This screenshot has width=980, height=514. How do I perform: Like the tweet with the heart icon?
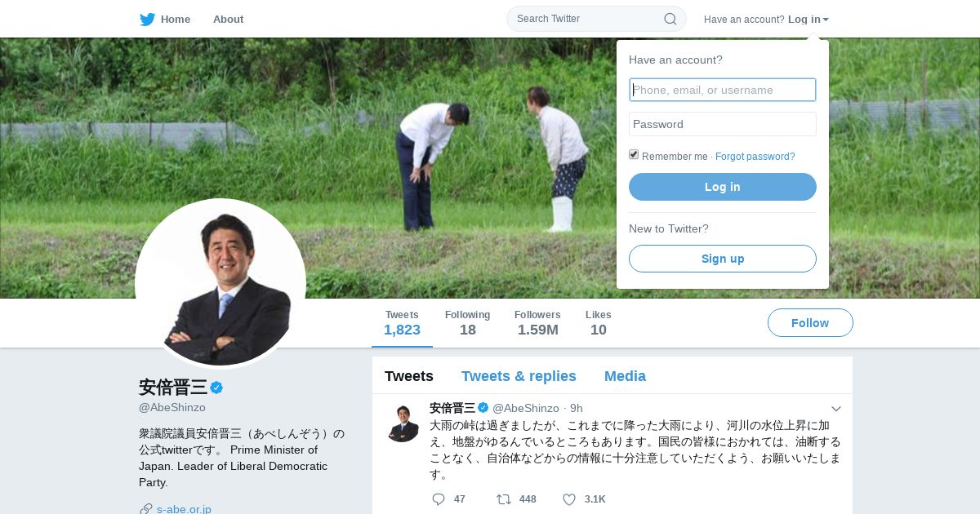pyautogui.click(x=569, y=499)
